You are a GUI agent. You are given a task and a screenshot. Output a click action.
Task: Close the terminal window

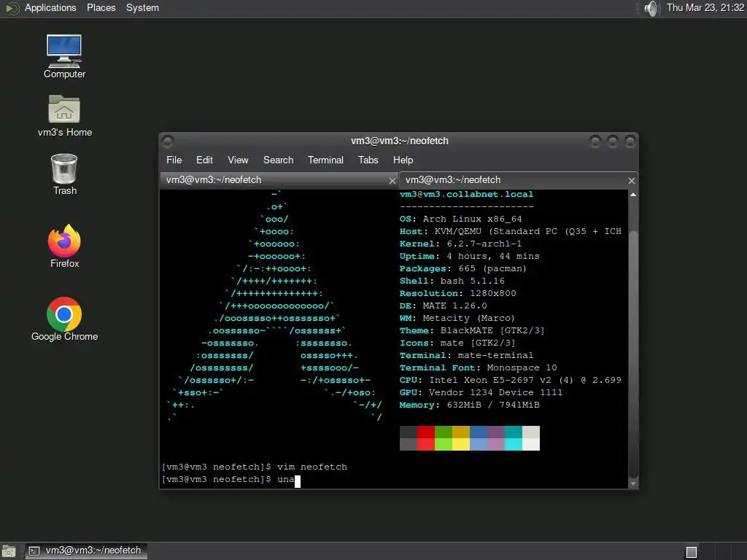tap(630, 141)
